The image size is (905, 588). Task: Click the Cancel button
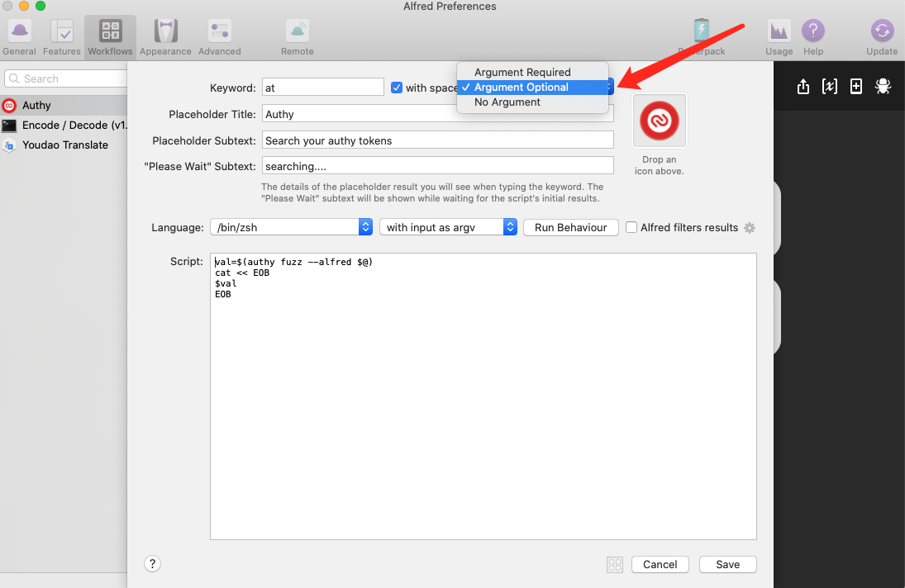[660, 564]
